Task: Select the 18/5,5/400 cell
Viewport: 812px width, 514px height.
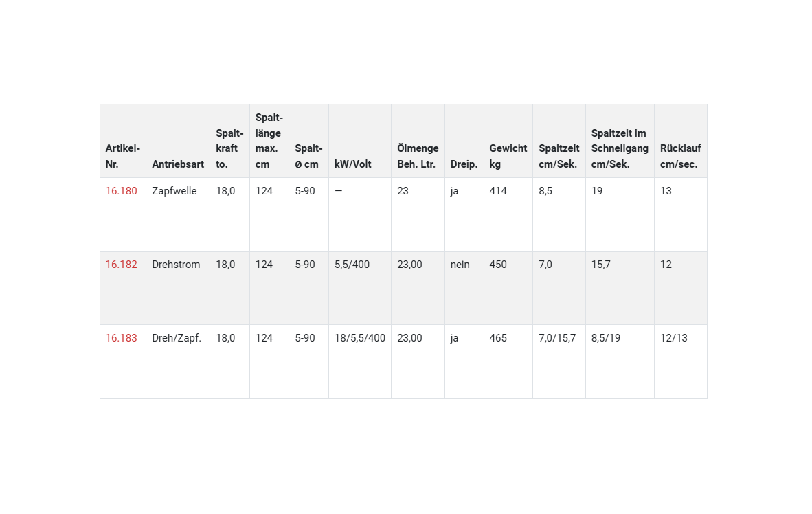Action: (360, 338)
